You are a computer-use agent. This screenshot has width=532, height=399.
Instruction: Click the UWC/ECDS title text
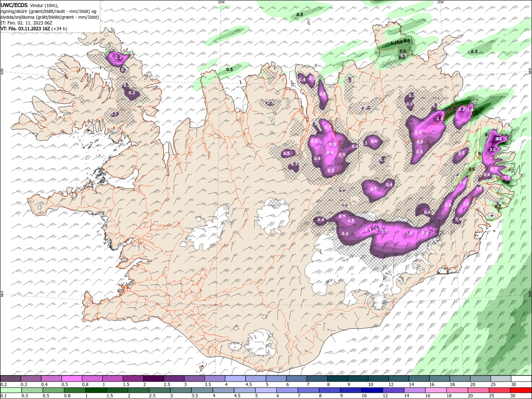(14, 5)
